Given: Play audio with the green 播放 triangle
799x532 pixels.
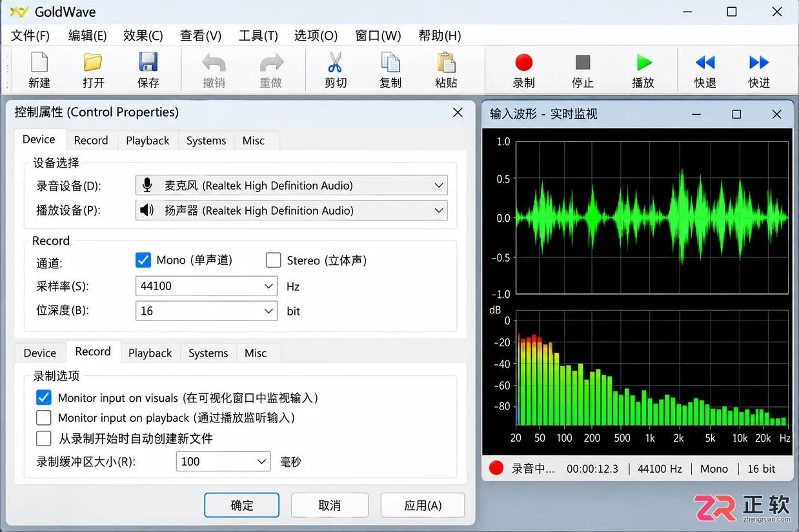Looking at the screenshot, I should [643, 63].
